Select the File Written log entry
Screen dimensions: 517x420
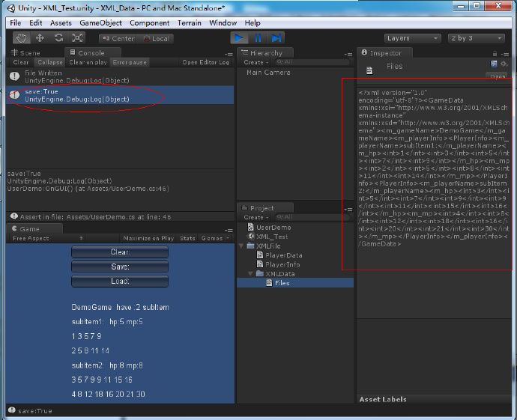tap(120, 76)
